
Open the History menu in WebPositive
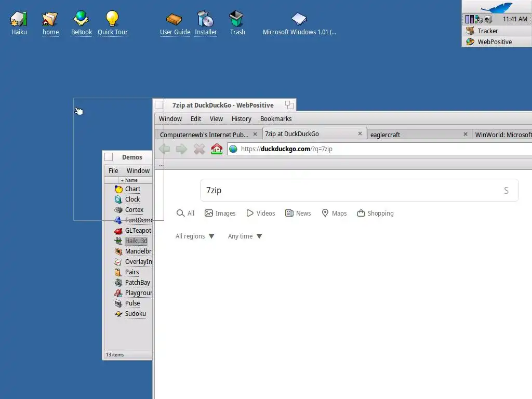pyautogui.click(x=241, y=119)
